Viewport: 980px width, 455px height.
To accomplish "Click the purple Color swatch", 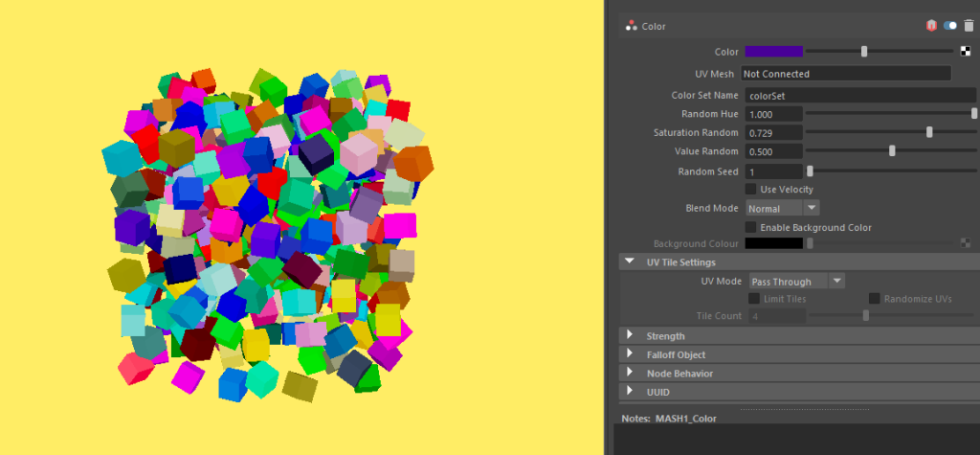I will pos(773,52).
